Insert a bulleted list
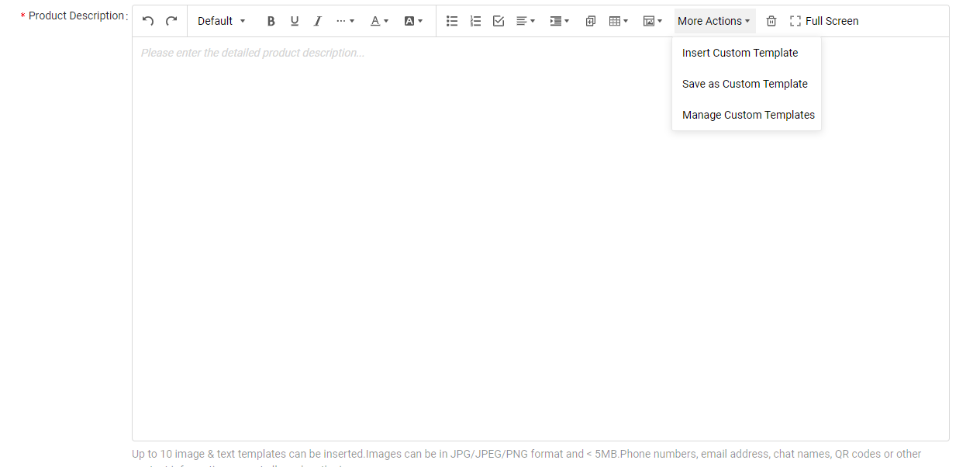 452,21
